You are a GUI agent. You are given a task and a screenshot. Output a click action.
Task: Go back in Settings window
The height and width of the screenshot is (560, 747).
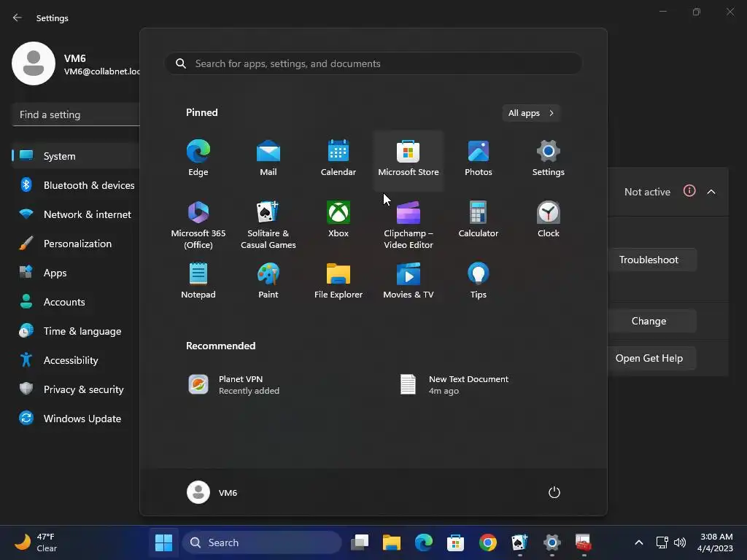coord(18,17)
